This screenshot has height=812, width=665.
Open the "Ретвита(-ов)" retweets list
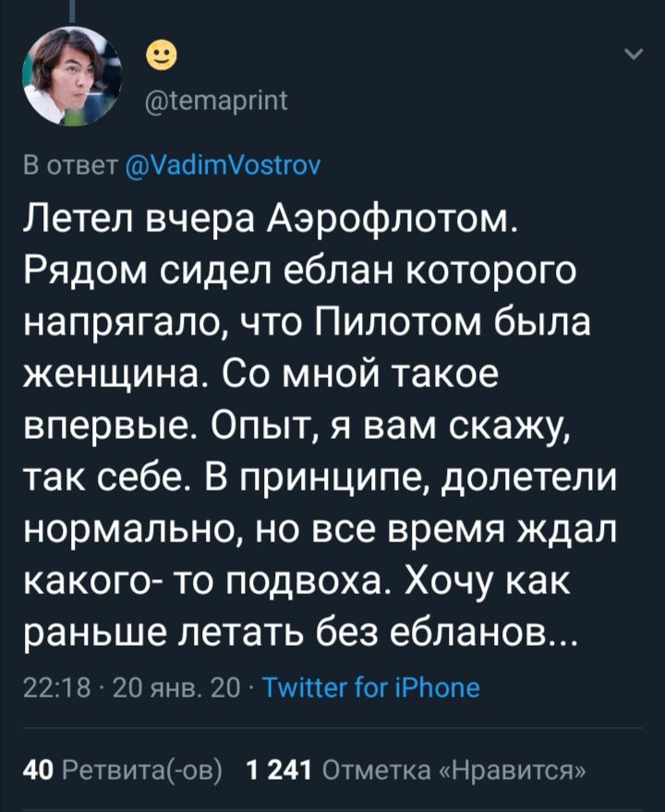coord(137,771)
